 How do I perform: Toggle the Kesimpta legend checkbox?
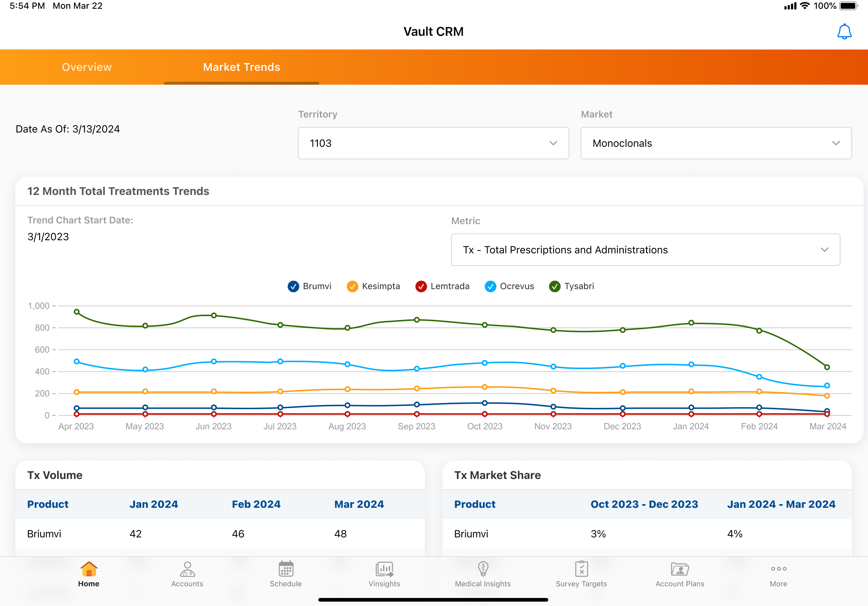tap(352, 287)
